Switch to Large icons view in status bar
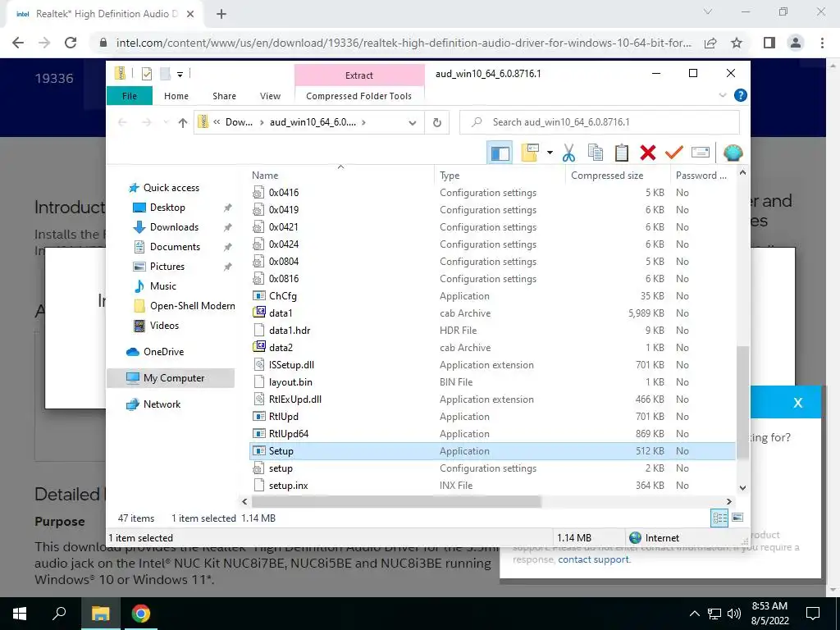 pos(737,518)
